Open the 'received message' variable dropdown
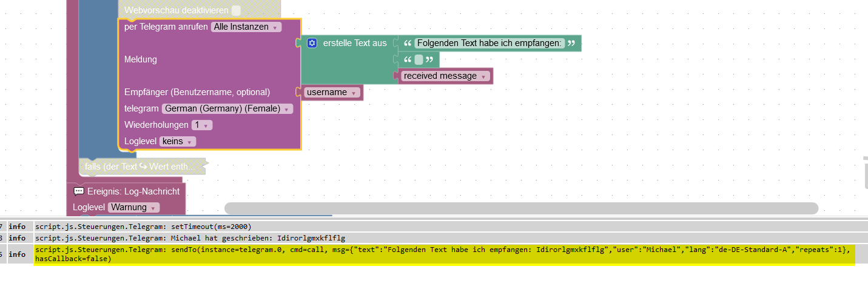868x292 pixels. (446, 76)
